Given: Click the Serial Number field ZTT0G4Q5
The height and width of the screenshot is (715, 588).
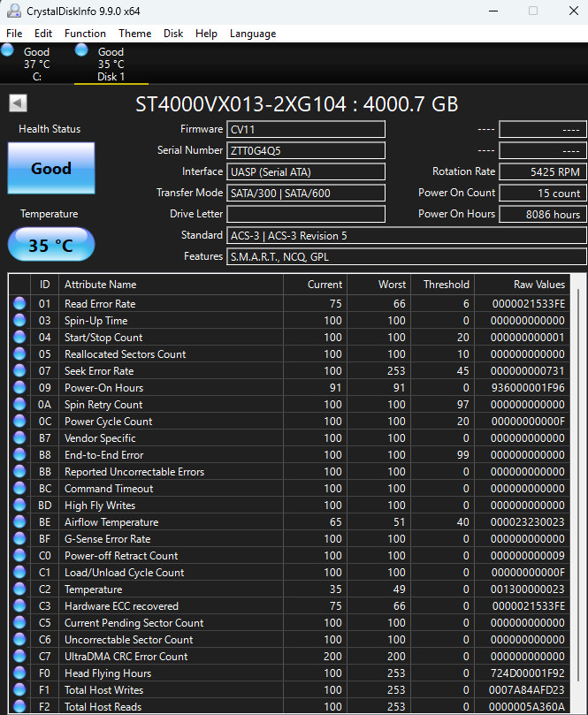Looking at the screenshot, I should click(x=306, y=150).
